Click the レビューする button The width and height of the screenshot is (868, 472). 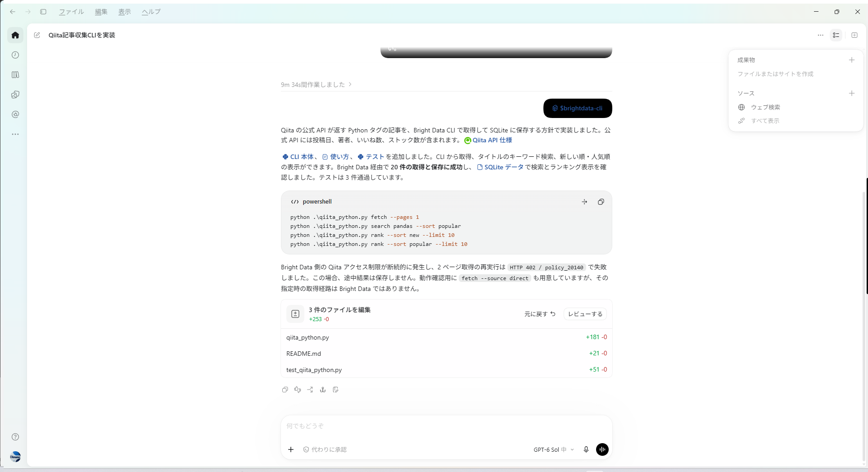tap(585, 314)
